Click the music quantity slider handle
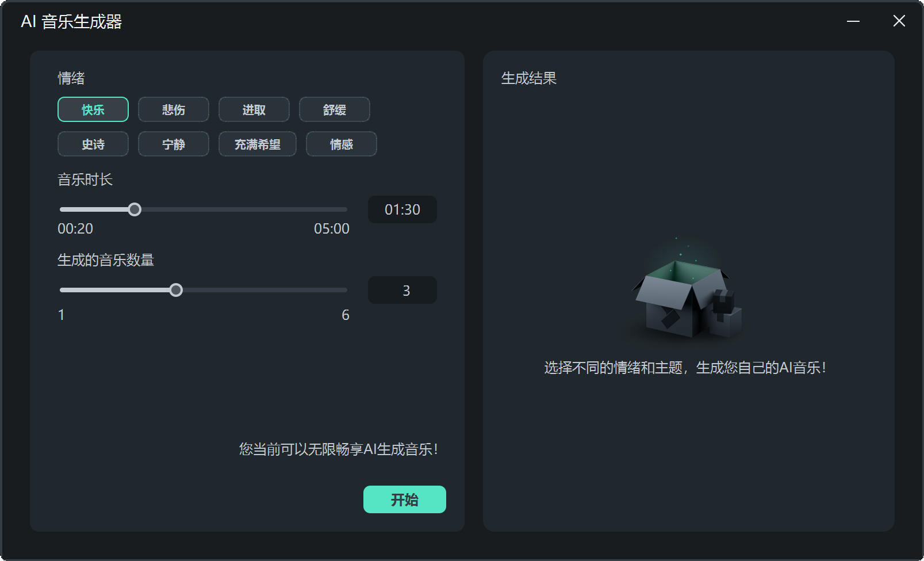Viewport: 924px width, 561px height. pos(177,290)
